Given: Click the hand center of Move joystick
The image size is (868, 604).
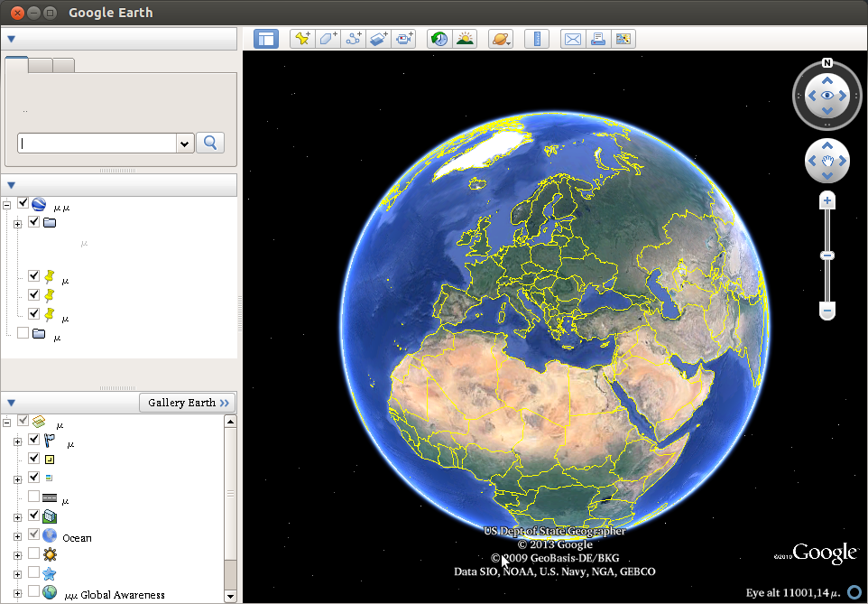Looking at the screenshot, I should point(827,162).
